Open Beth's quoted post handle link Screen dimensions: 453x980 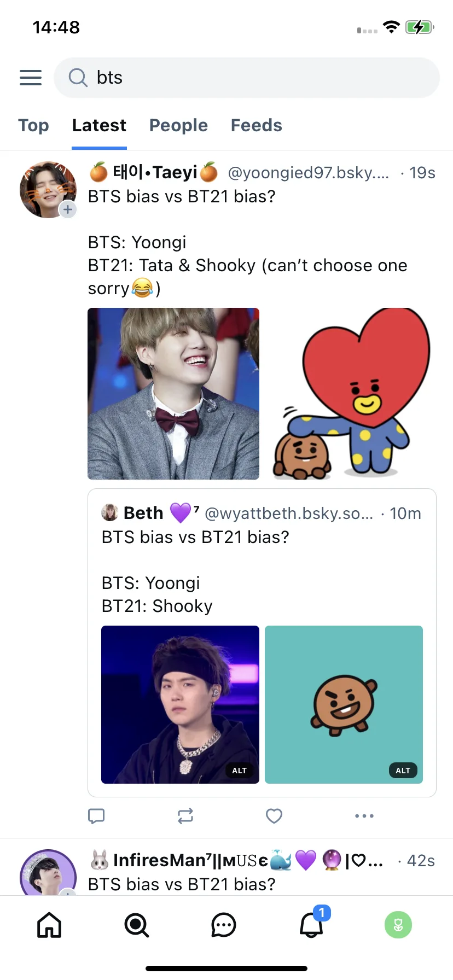289,514
